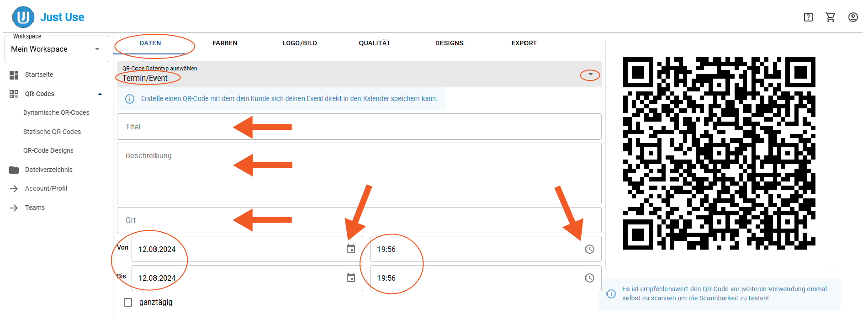Viewport: 868px width, 320px height.
Task: Click the generated QR code preview
Action: click(719, 154)
